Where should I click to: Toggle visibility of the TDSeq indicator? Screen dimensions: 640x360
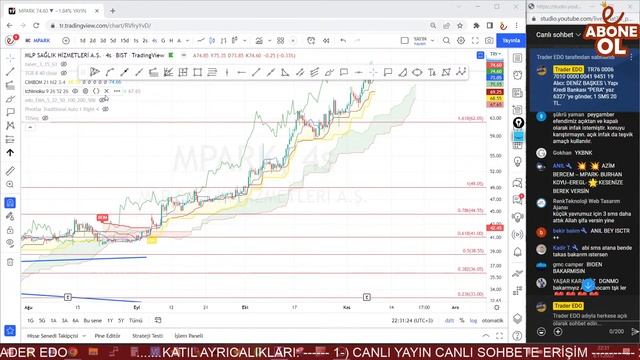(x=45, y=118)
